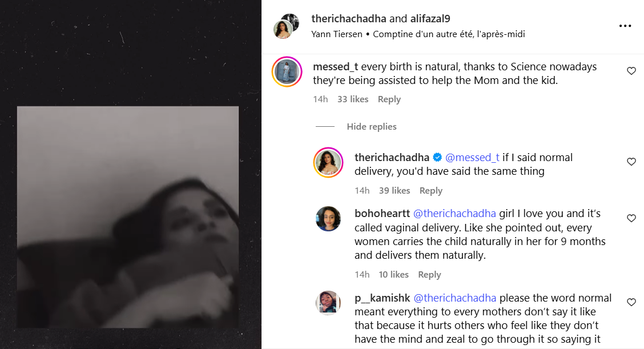Open p__kamishk's profile picture

(x=328, y=303)
